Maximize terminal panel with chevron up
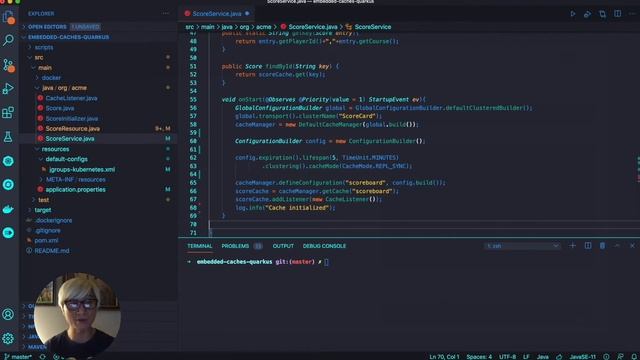Image resolution: width=640 pixels, height=360 pixels. 617,246
